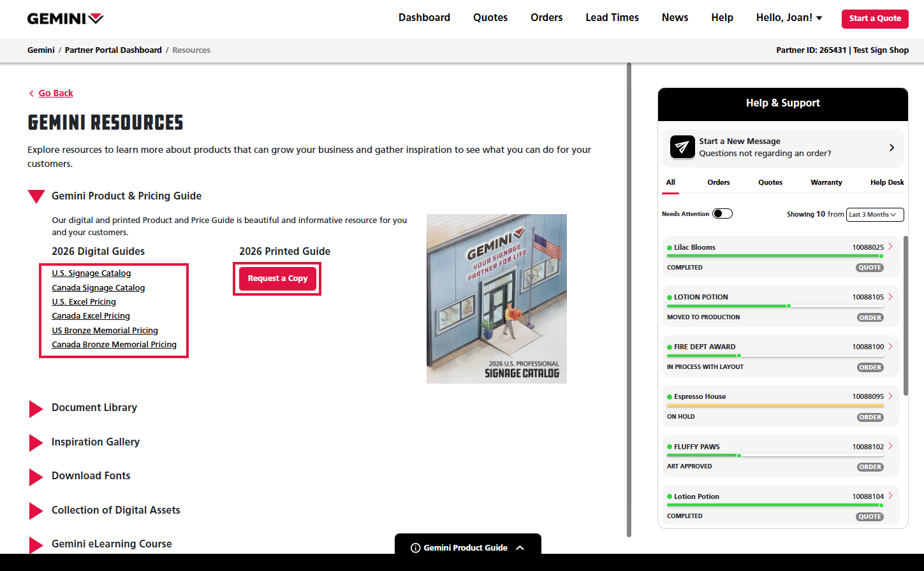This screenshot has height=571, width=924.
Task: Open the Hello, Joan! account menu
Action: [789, 18]
